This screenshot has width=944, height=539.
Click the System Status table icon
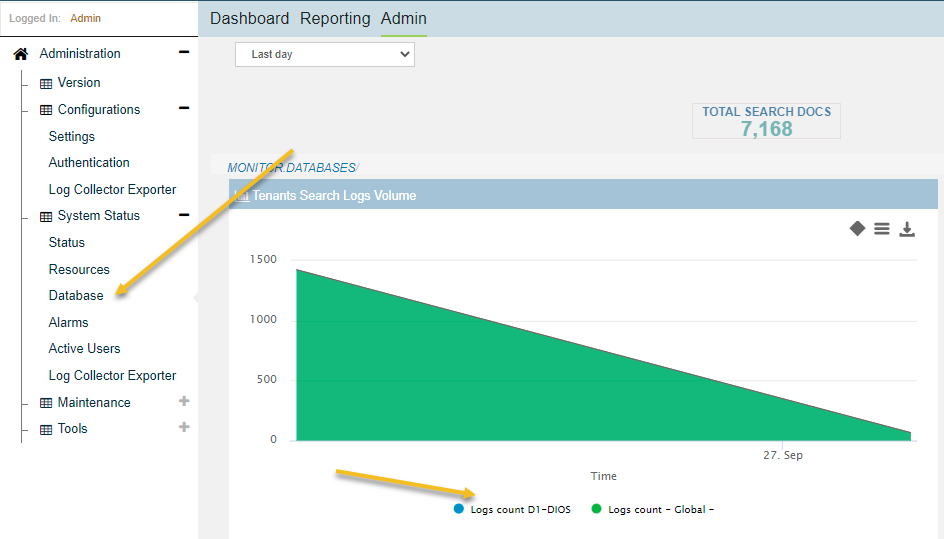click(x=46, y=216)
